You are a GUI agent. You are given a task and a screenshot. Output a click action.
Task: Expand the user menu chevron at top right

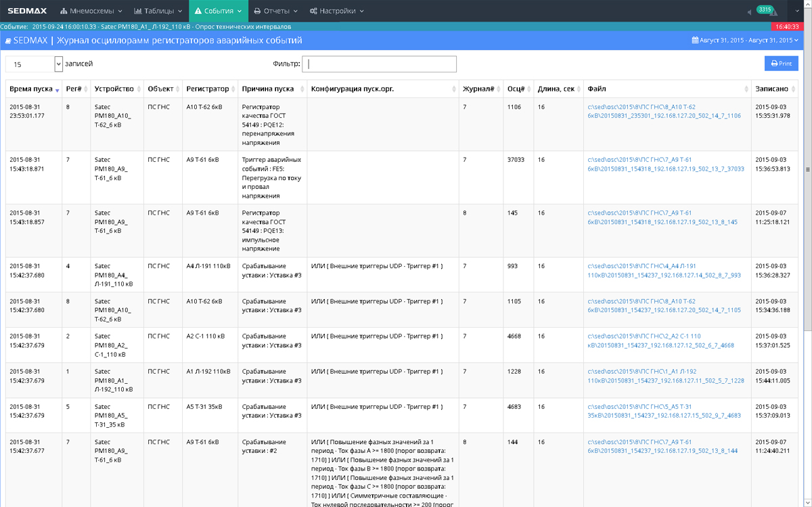[x=796, y=12]
